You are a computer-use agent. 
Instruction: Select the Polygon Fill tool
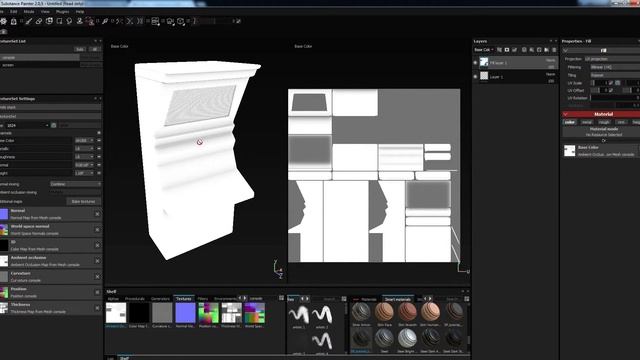point(60,21)
